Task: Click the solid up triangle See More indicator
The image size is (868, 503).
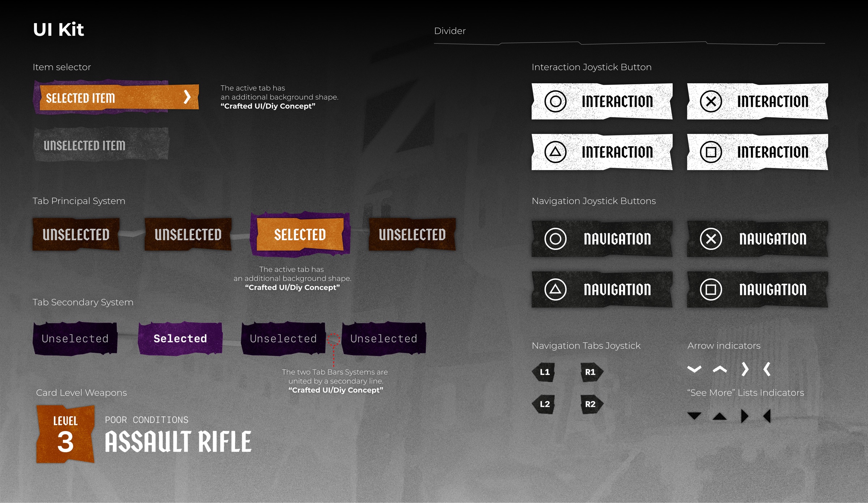Action: 720,416
